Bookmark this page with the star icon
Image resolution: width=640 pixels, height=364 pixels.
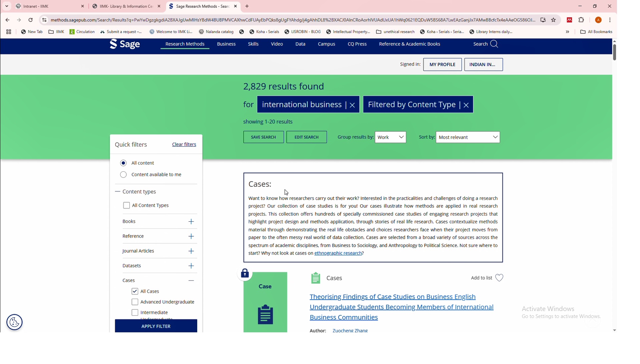554,20
